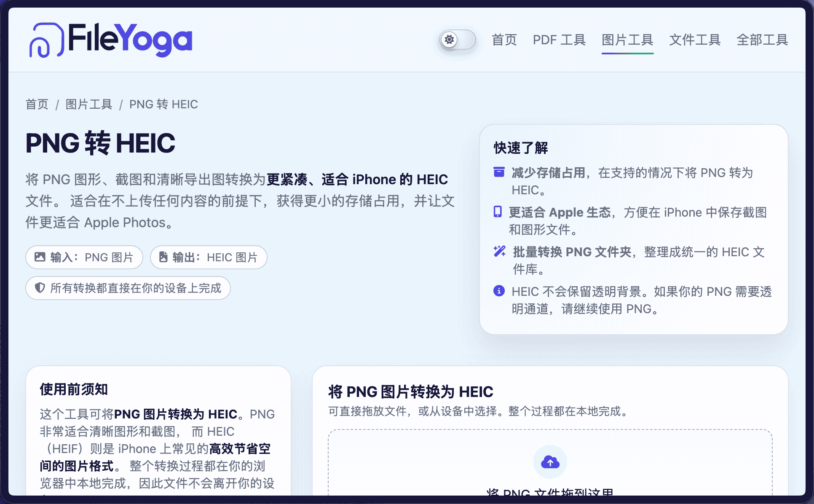This screenshot has width=814, height=504.
Task: Click the 批量转换 PNG 文件夹 bold text
Action: point(572,252)
